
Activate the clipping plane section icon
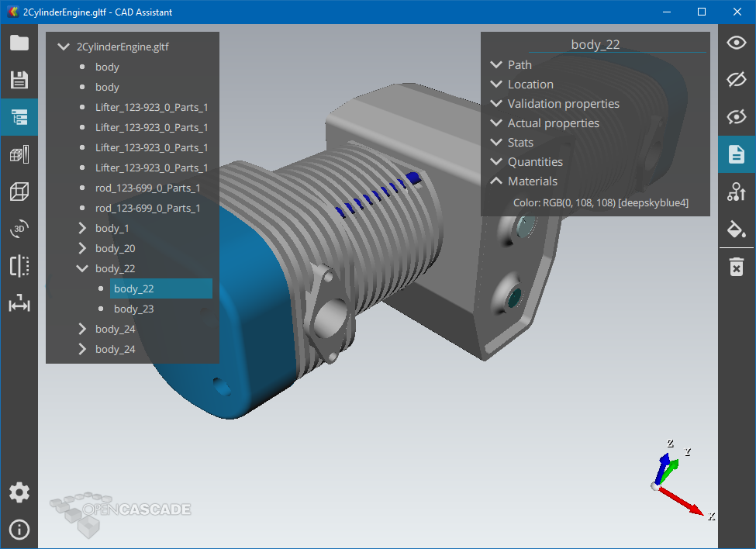click(19, 266)
